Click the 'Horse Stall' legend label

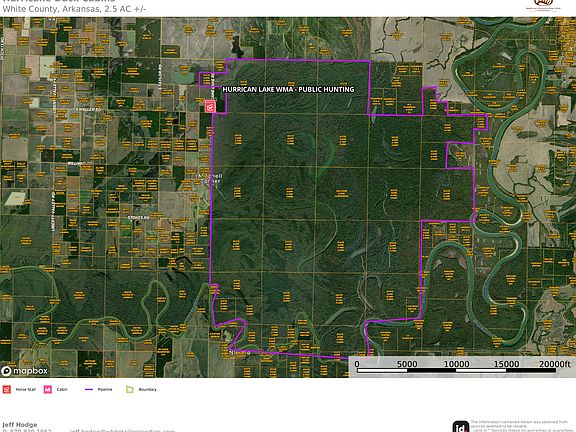(26, 389)
